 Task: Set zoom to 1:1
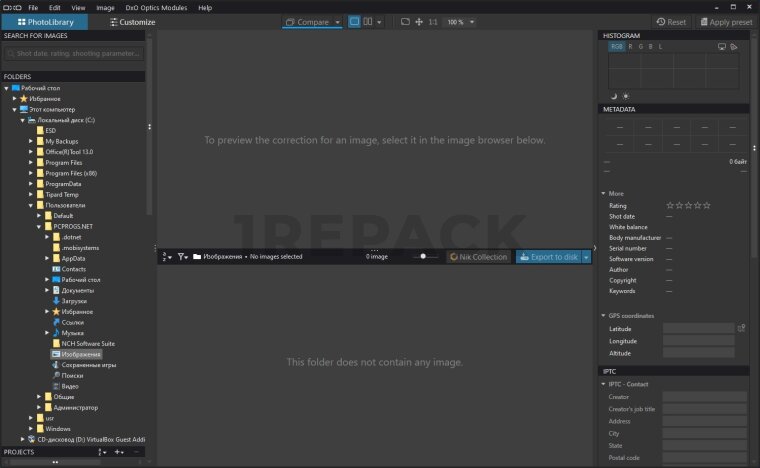433,21
